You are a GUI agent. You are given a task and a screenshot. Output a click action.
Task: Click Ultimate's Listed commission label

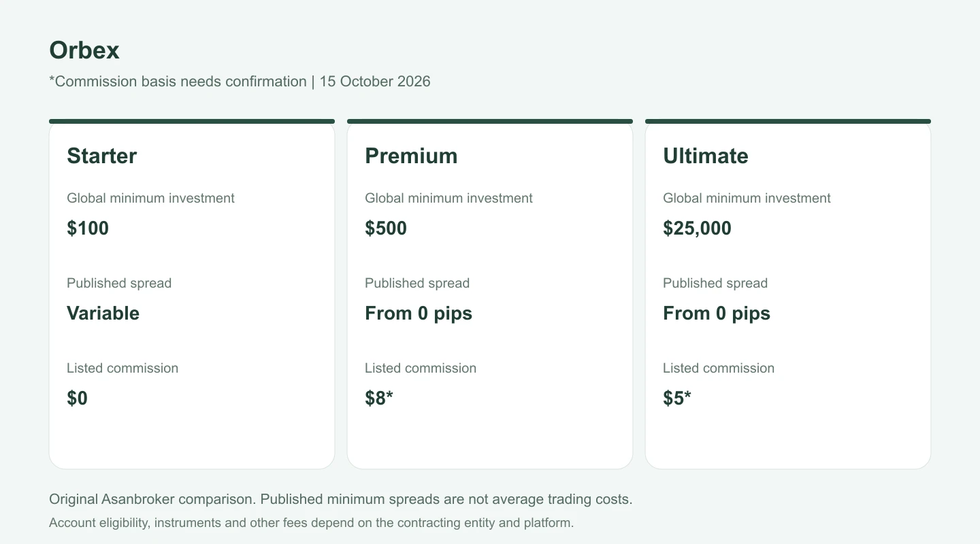(719, 368)
